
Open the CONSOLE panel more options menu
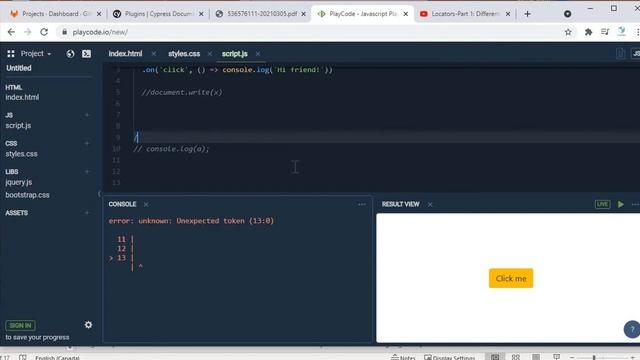(362, 204)
